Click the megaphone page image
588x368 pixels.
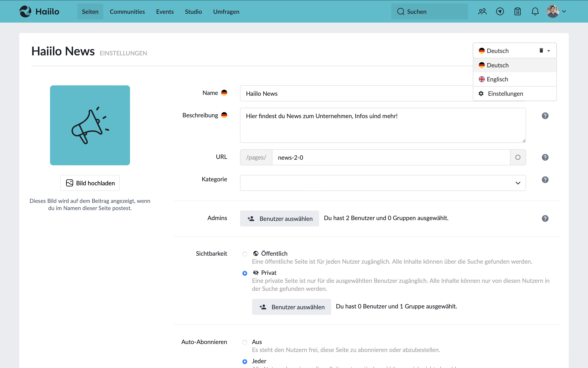point(90,125)
